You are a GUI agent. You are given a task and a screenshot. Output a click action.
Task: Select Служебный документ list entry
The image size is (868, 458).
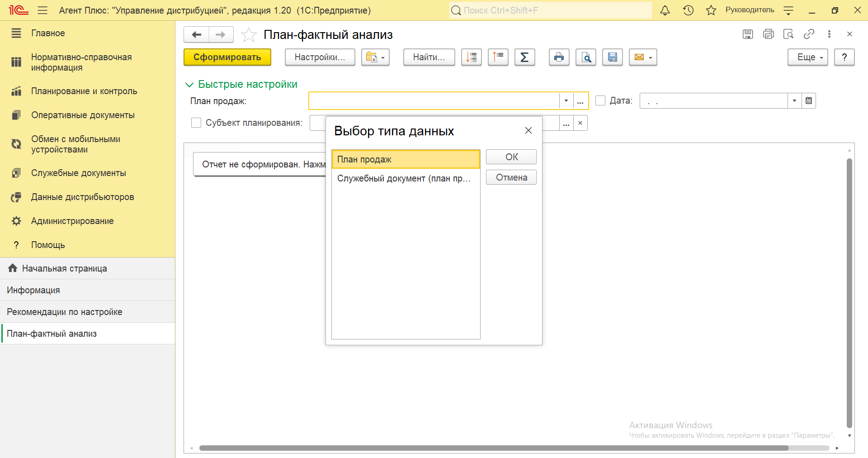(404, 178)
